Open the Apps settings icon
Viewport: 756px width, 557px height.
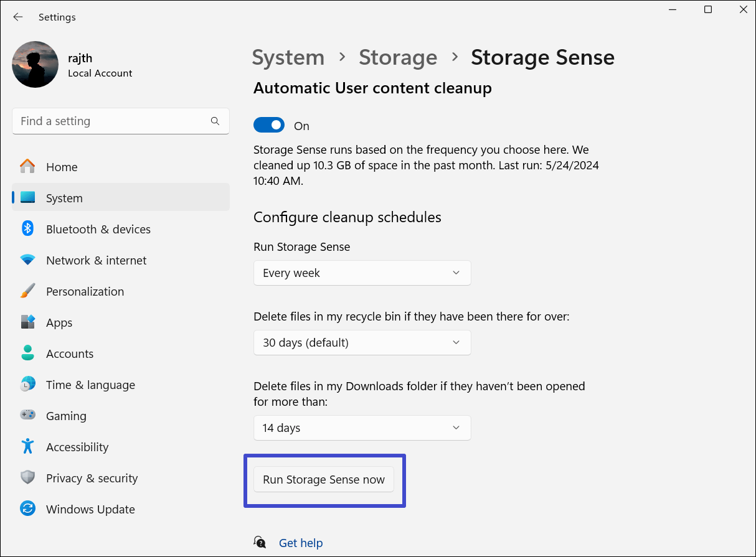pyautogui.click(x=27, y=322)
